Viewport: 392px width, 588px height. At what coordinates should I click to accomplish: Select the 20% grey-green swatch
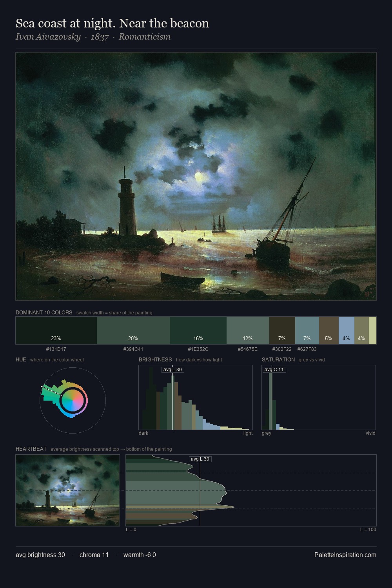pyautogui.click(x=133, y=330)
